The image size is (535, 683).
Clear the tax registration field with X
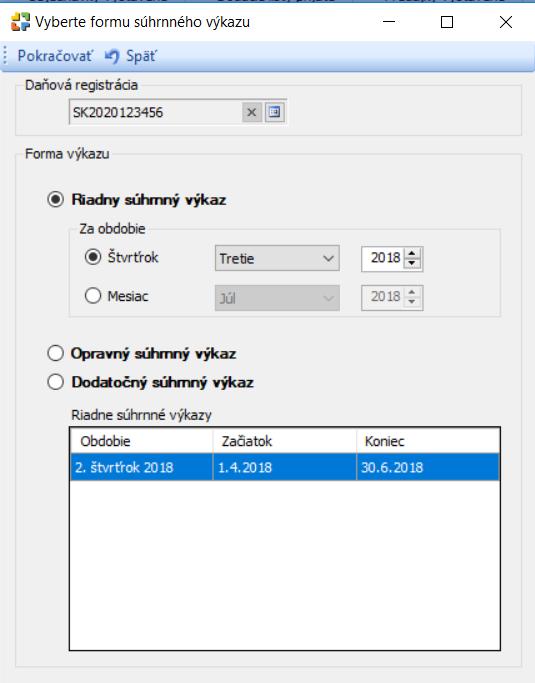[251, 112]
